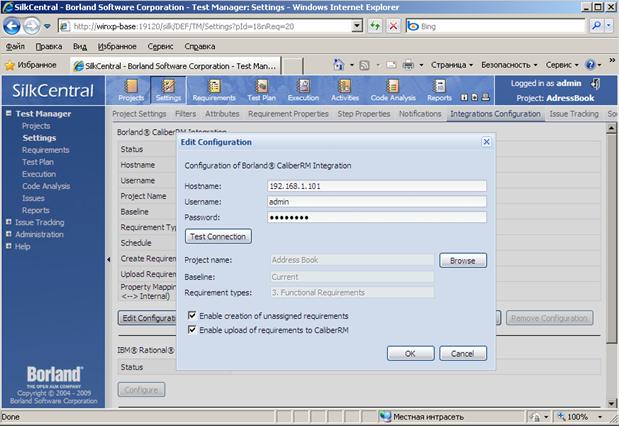Viewport: 619px width, 428px height.
Task: Open Test Plan in the left navigation
Action: [38, 162]
